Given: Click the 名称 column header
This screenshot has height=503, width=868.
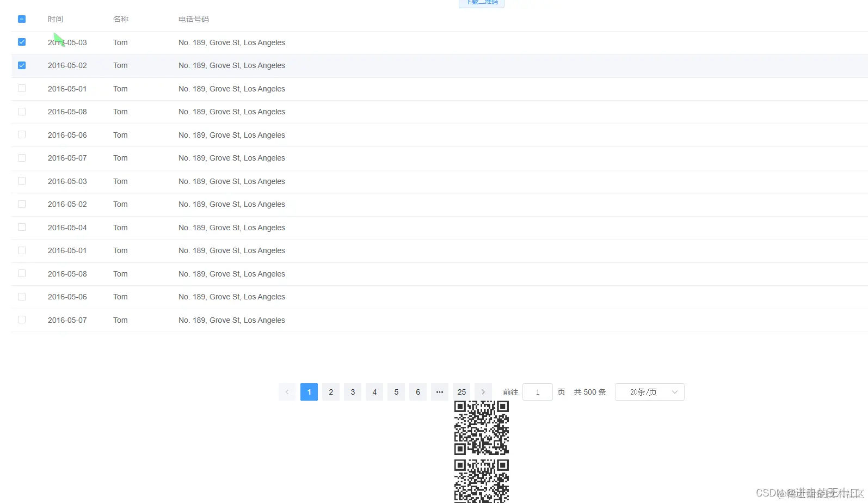Looking at the screenshot, I should tap(121, 19).
